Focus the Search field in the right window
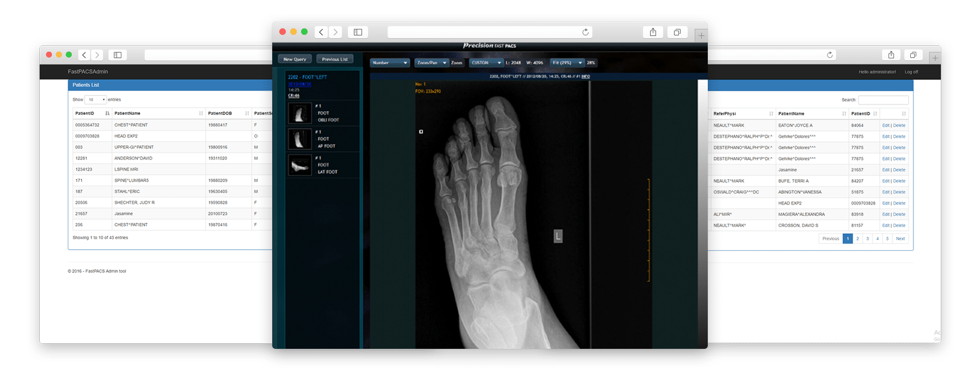 (883, 100)
